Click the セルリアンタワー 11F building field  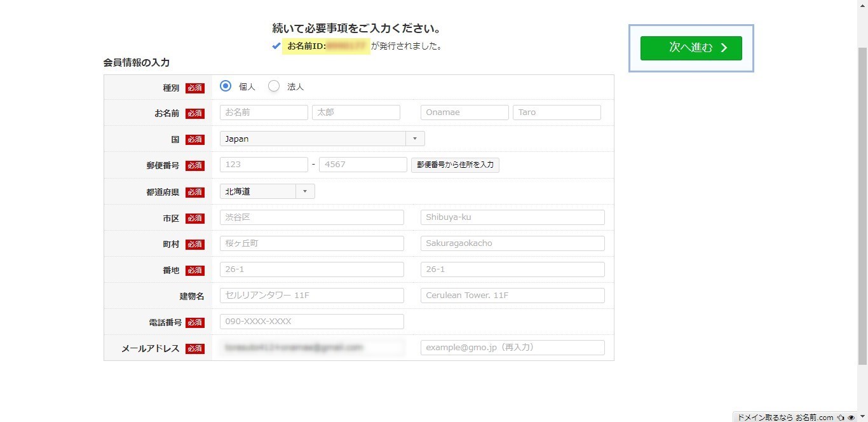(x=312, y=296)
